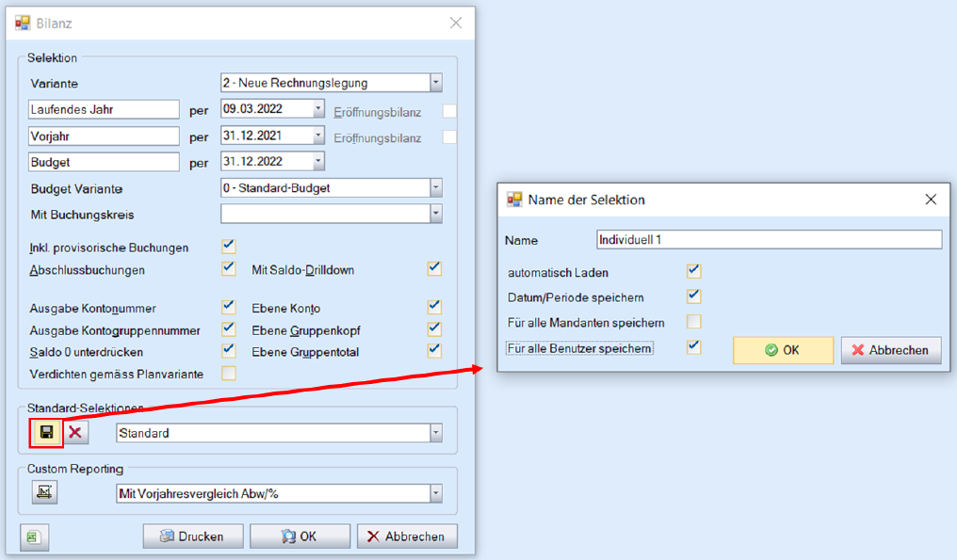Screen dimensions: 957x560
Task: Open the Custom Reporting designer icon
Action: pos(44,491)
